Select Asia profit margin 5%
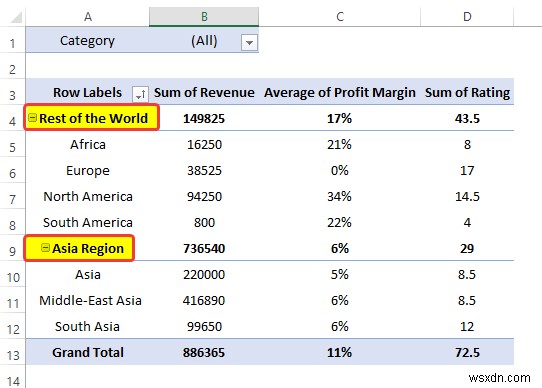Image resolution: width=542 pixels, height=388 pixels. coord(340,274)
